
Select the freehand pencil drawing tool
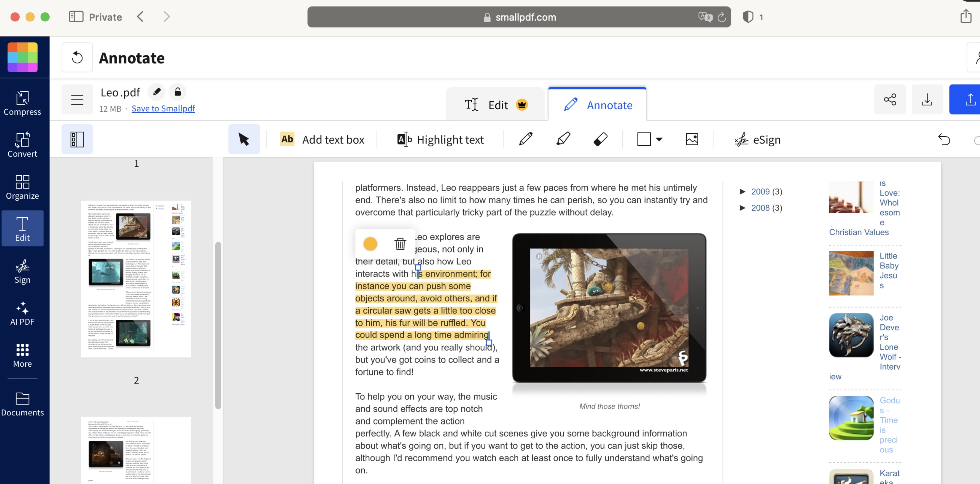525,139
